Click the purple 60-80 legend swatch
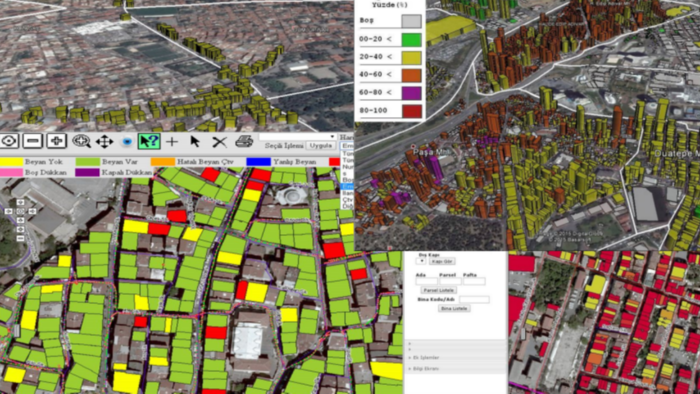Viewport: 700px width, 394px height. (411, 93)
